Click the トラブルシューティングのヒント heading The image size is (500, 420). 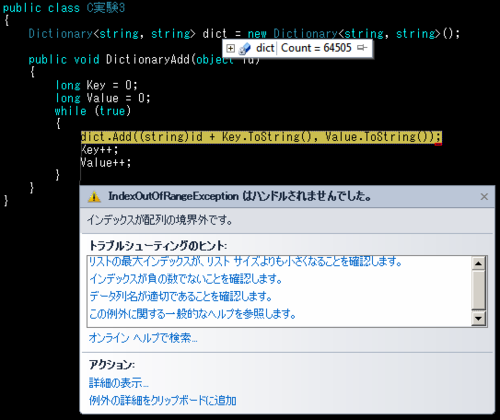point(158,246)
